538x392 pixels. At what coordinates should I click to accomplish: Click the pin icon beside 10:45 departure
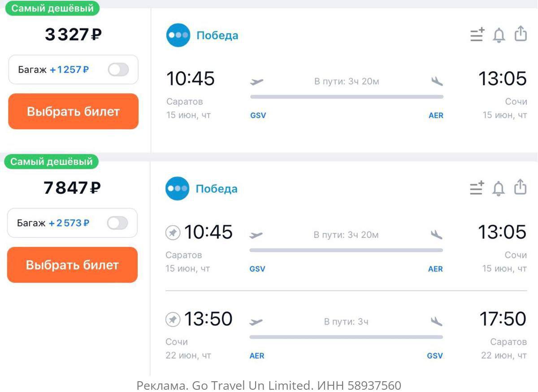point(173,233)
